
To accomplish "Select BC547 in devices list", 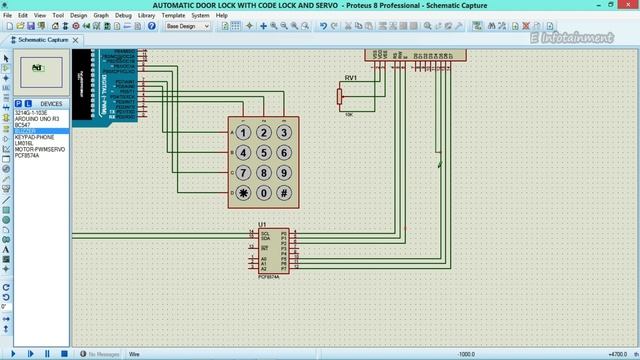I will [x=22, y=125].
